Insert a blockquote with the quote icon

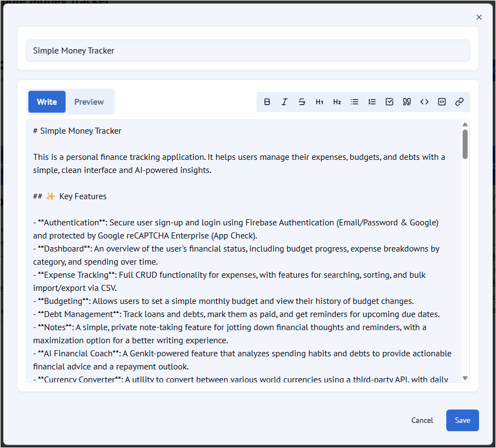tap(407, 102)
